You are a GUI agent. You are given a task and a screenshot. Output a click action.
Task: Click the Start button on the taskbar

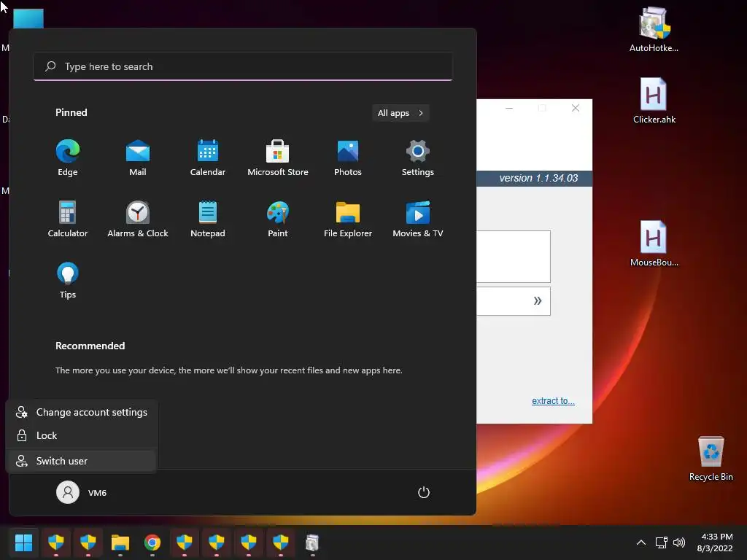(x=23, y=542)
